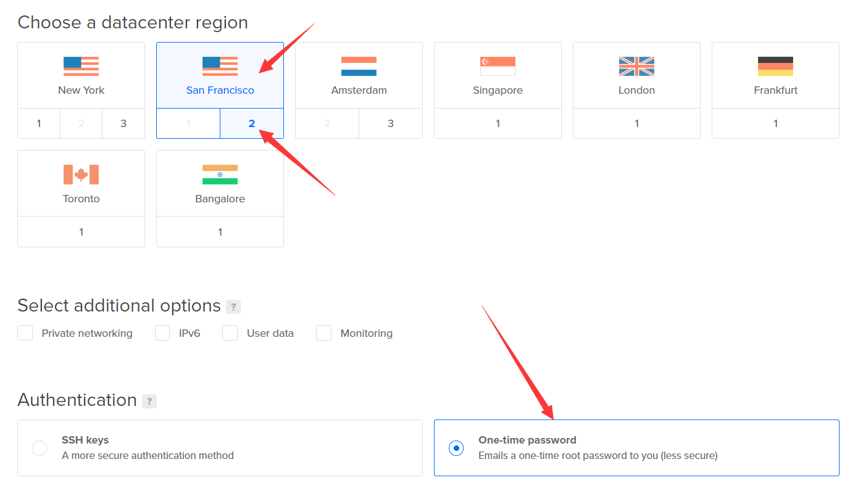Pick the London UK flag icon
This screenshot has height=504, width=850.
636,66
